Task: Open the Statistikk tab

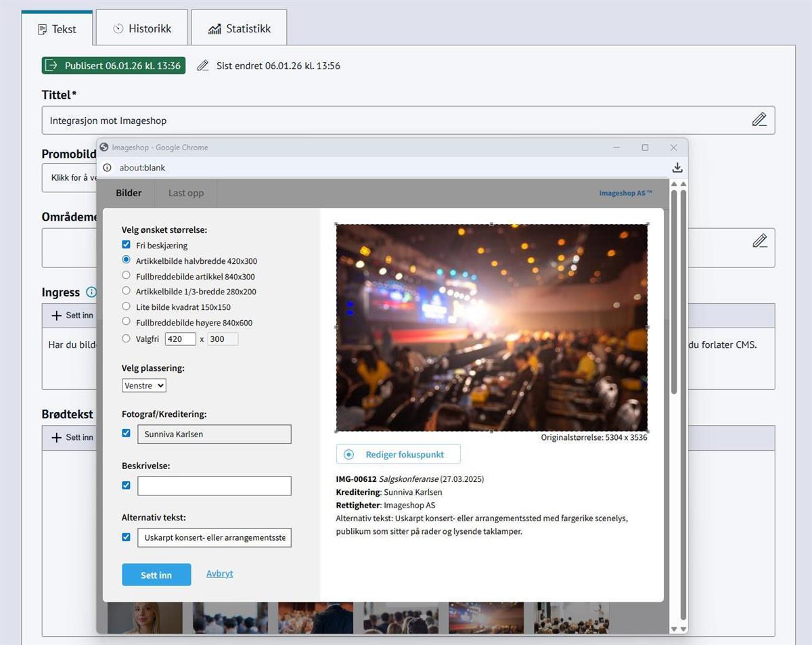Action: coord(239,28)
